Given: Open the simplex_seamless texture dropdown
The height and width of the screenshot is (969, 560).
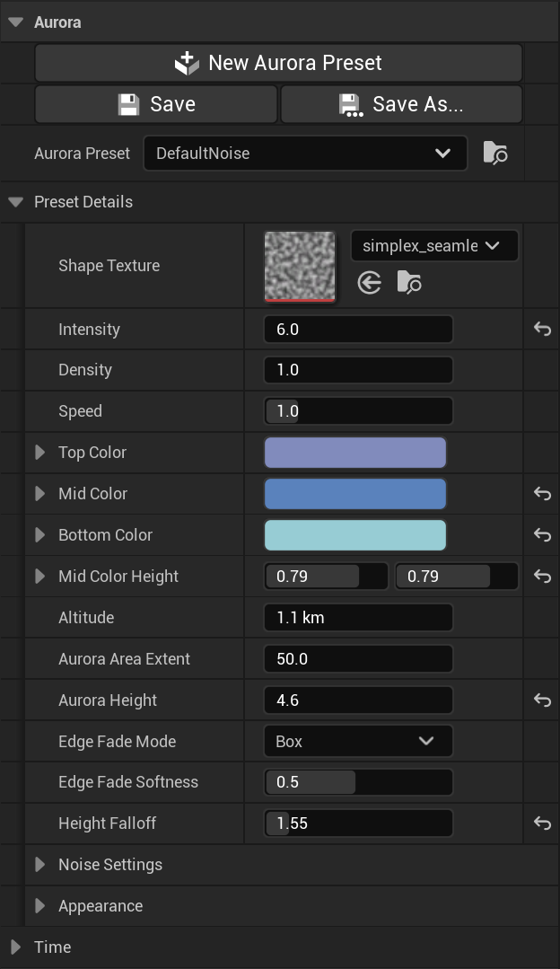Looking at the screenshot, I should click(435, 246).
